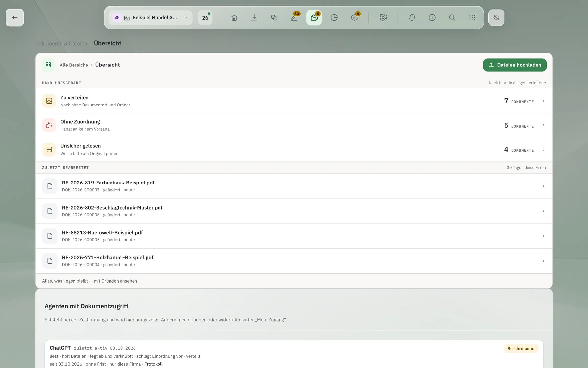The image size is (588, 368).
Task: Select the documents folder icon with badge 5
Action: (x=314, y=18)
